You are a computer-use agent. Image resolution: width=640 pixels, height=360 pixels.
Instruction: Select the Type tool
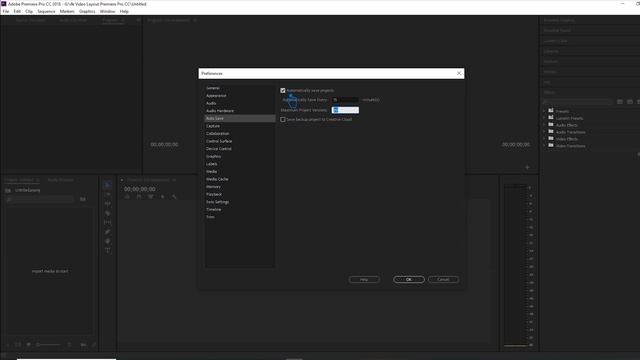pos(107,251)
